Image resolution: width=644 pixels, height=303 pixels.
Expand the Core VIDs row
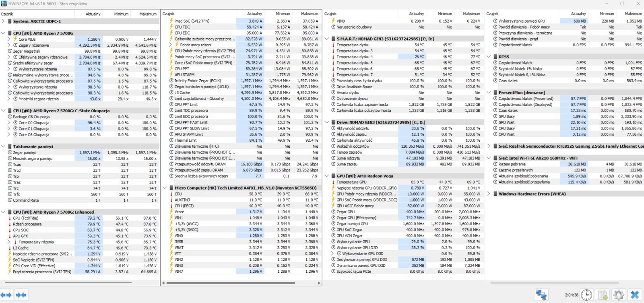9,39
